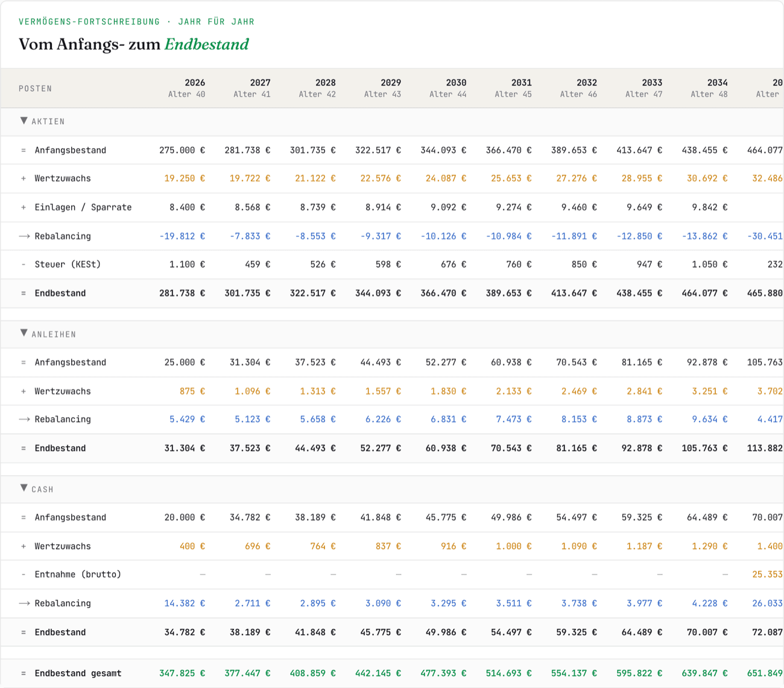Viewport: 784px width, 688px height.
Task: Select Anleihen Wertzuwachs value 875 €
Action: pos(192,391)
